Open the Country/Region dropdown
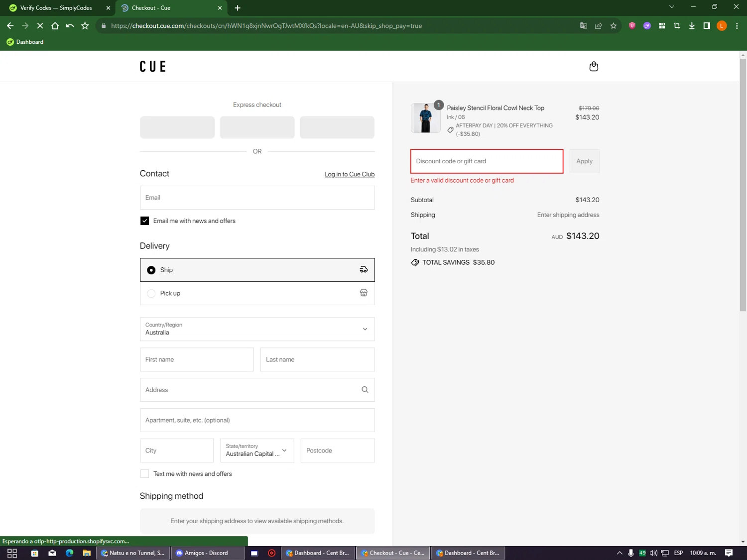The height and width of the screenshot is (560, 747). click(x=257, y=329)
